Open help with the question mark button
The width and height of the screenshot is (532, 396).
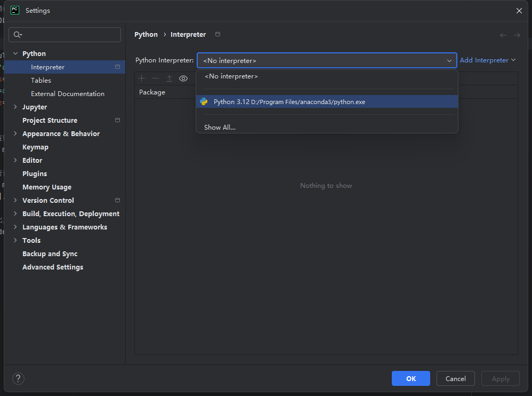click(18, 378)
